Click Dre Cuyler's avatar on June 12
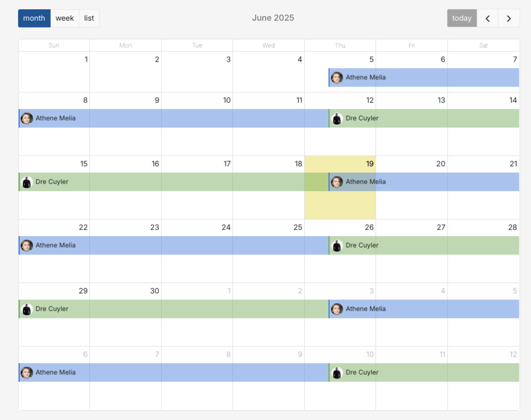The image size is (531, 420). 337,118
